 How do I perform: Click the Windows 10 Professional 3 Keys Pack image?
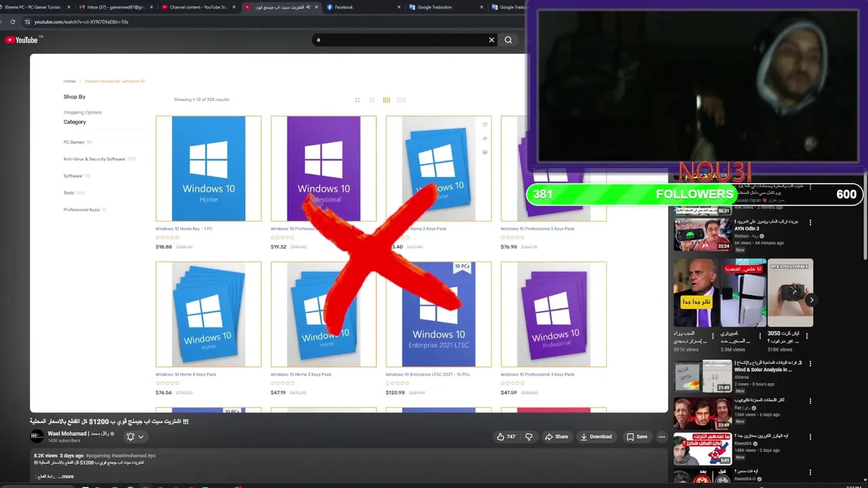click(553, 314)
